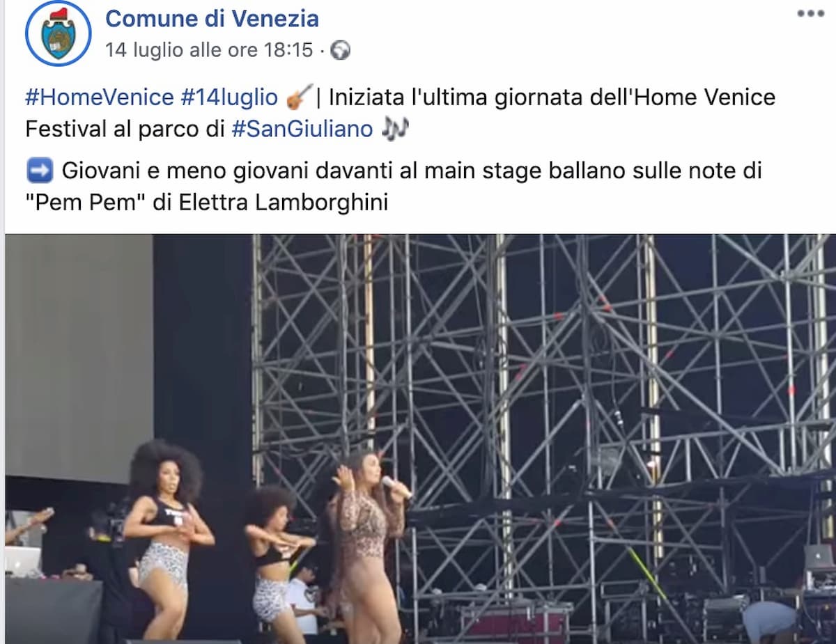The image size is (836, 644).
Task: Click the laptop at the video's right edge
Action: coord(819,558)
